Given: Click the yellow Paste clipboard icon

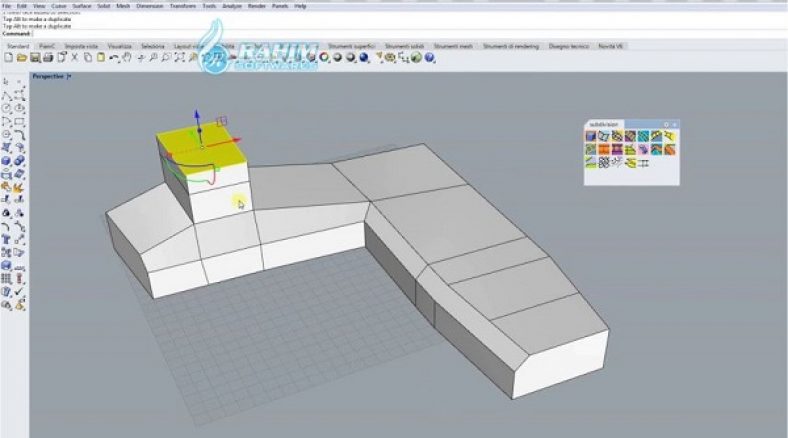Looking at the screenshot, I should 101,58.
